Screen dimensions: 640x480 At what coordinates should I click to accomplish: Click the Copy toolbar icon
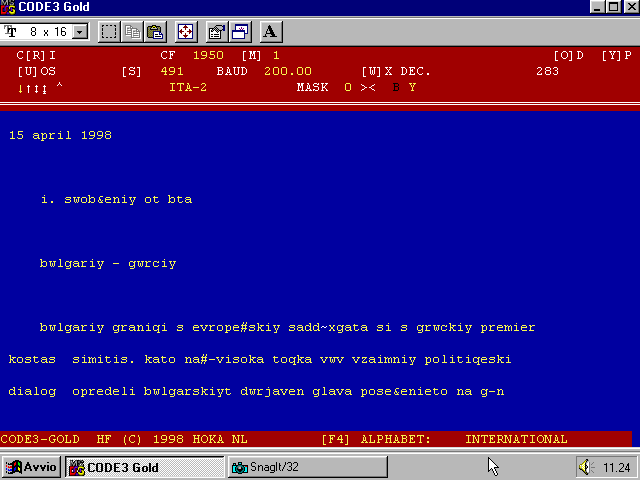tap(133, 31)
